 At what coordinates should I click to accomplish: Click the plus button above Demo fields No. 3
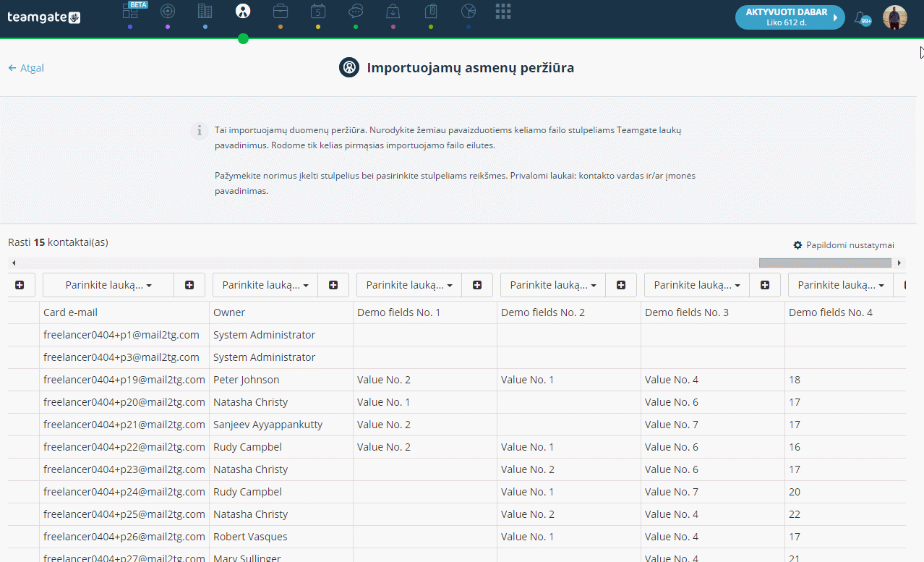click(x=765, y=285)
